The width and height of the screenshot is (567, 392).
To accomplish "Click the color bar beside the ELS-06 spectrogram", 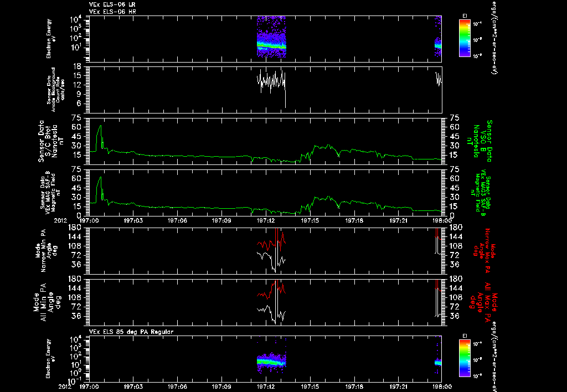I will 465,38.
